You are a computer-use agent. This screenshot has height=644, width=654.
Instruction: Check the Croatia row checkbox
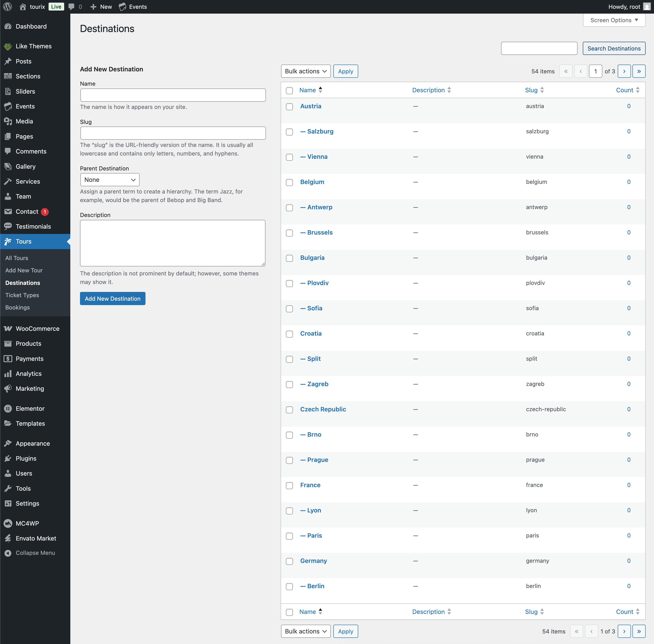289,334
